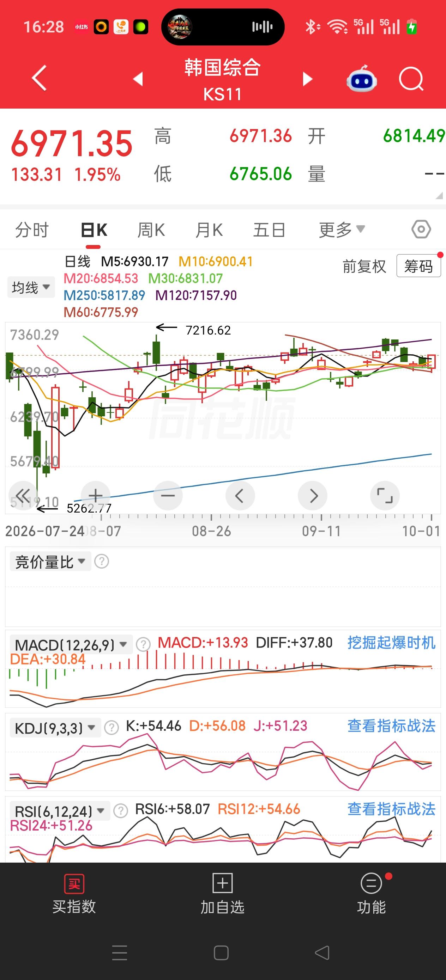446x980 pixels.
Task: Zoom in chart with plus button
Action: (95, 495)
